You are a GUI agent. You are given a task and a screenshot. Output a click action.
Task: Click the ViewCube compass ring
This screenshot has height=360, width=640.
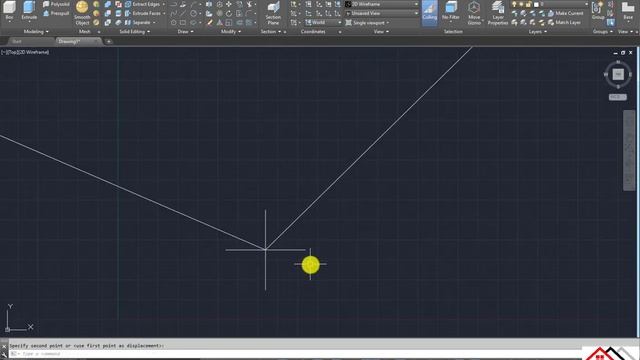(x=618, y=74)
